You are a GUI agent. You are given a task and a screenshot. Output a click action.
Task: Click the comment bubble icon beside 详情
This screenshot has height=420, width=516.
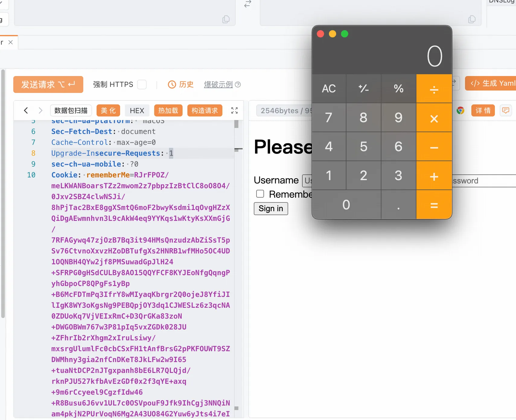pyautogui.click(x=505, y=110)
